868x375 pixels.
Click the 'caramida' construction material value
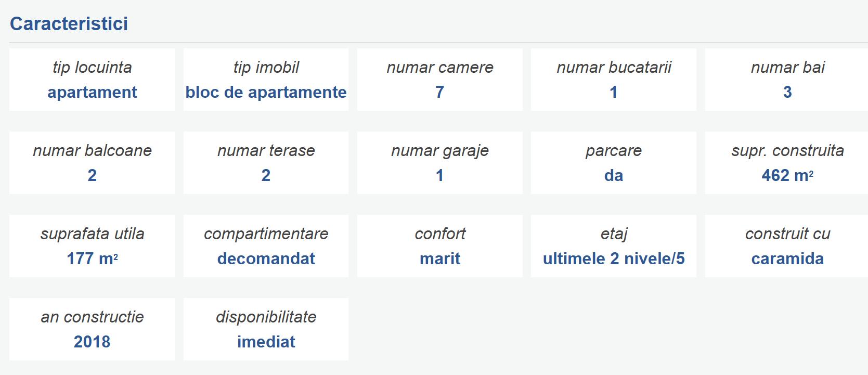click(787, 258)
